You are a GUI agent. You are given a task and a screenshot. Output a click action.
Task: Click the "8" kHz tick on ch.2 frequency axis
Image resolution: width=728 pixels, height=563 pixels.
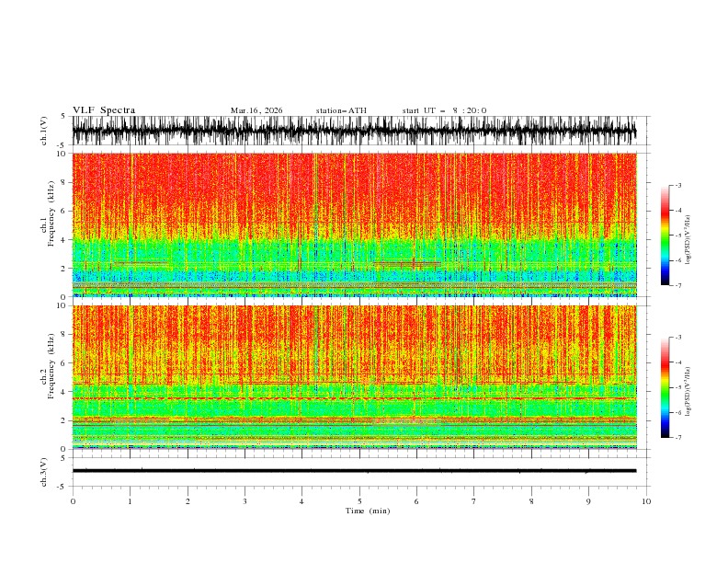tap(63, 335)
